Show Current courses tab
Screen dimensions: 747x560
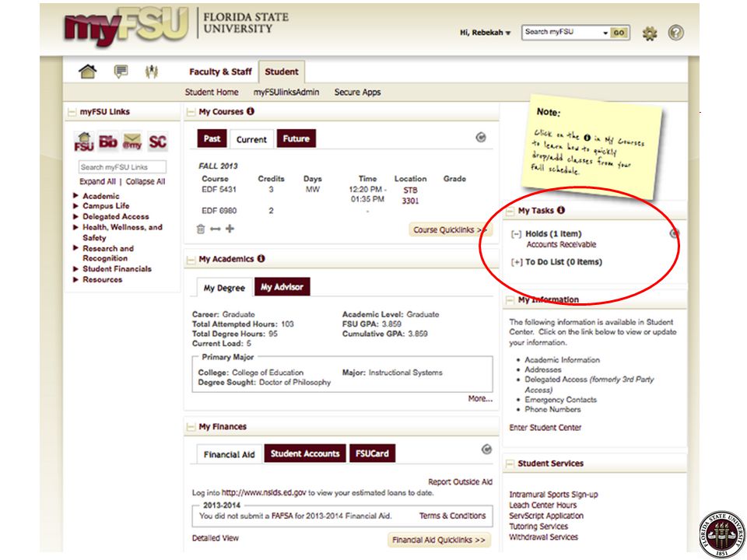(251, 139)
